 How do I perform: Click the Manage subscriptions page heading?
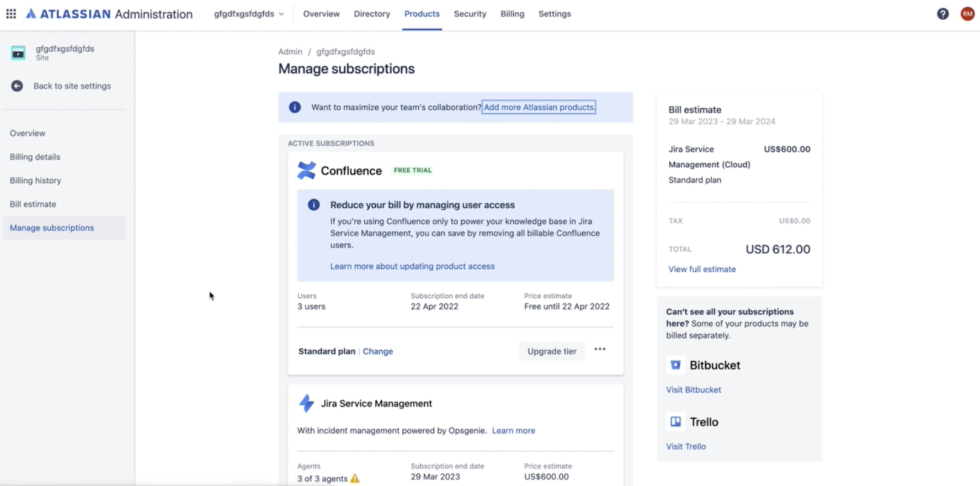coord(347,68)
